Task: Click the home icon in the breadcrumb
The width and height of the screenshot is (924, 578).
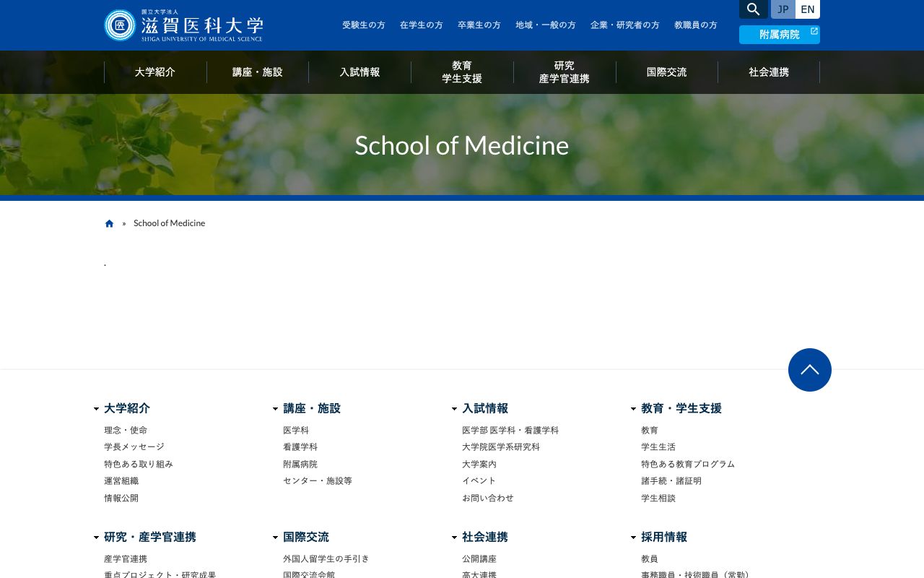Action: click(109, 223)
